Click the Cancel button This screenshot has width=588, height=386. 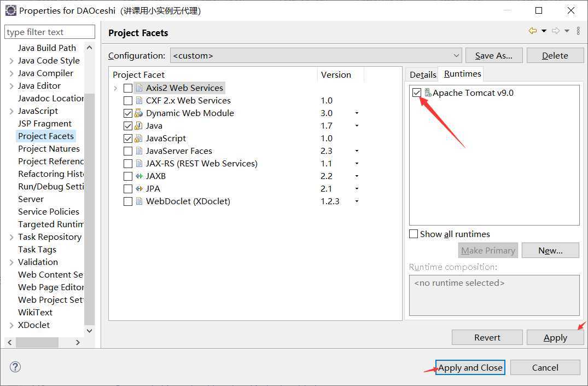coord(545,367)
